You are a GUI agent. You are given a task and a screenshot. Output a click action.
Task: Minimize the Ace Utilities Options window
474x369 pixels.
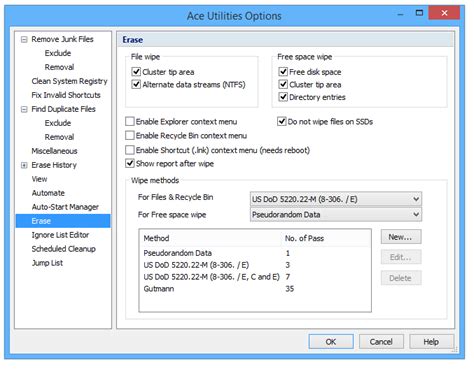click(401, 13)
